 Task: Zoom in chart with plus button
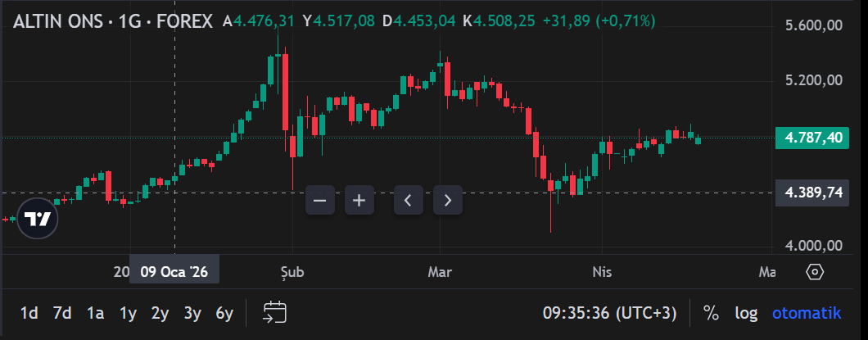point(359,199)
